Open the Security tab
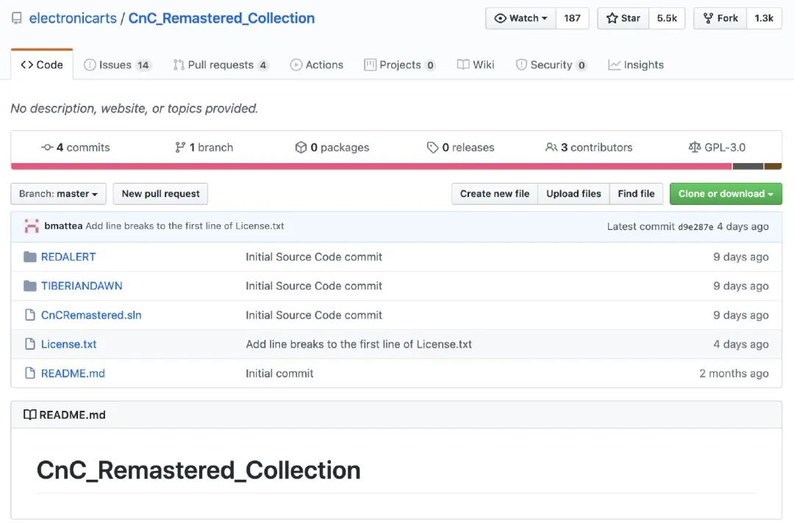 (551, 65)
